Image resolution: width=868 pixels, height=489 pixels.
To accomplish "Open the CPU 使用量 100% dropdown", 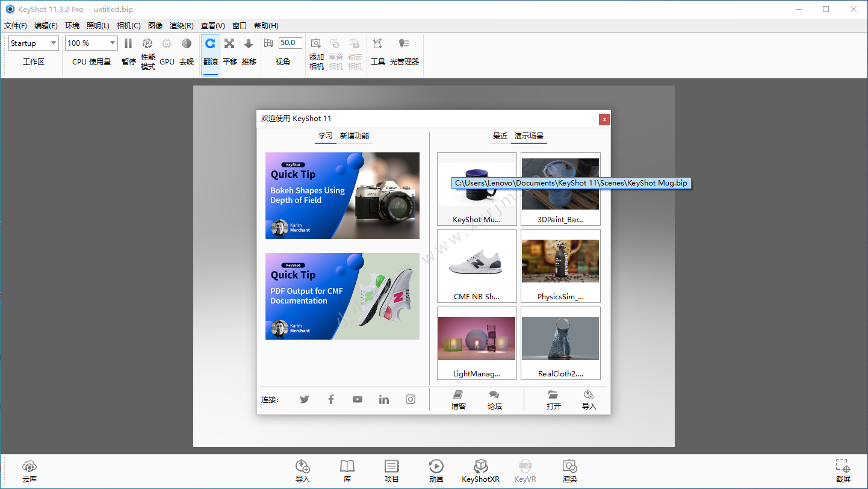I will tap(91, 43).
